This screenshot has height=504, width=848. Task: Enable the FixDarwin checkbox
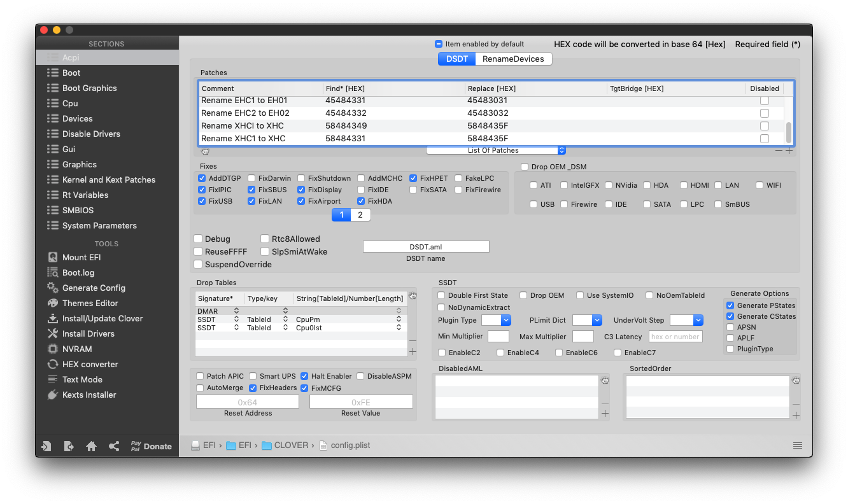252,178
